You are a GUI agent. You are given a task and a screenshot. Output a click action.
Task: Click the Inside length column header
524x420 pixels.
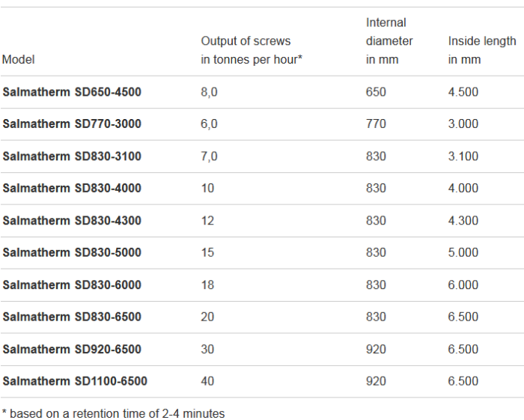[x=482, y=50]
